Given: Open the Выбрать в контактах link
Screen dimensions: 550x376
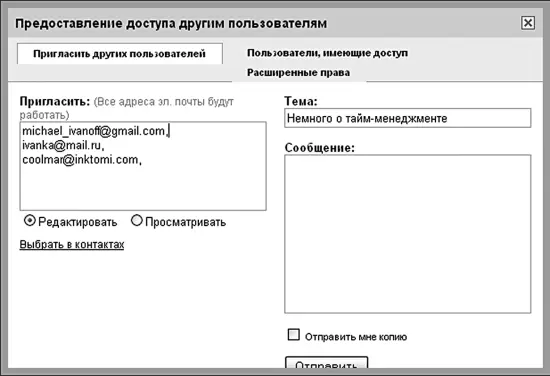Looking at the screenshot, I should point(72,244).
